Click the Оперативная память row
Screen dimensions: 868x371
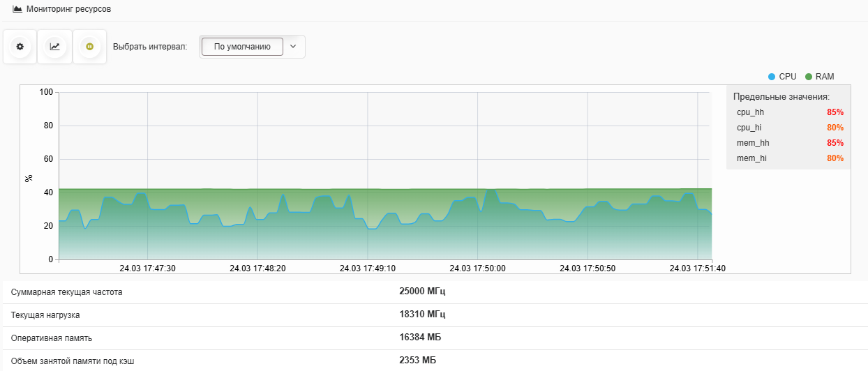[x=435, y=338]
